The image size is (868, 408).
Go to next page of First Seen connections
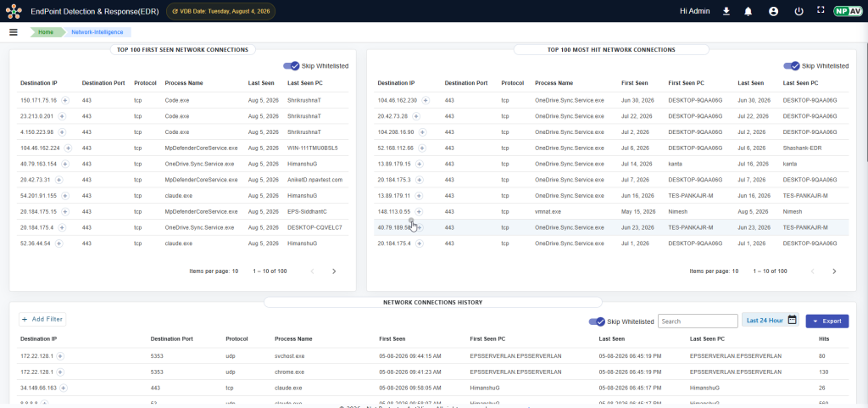334,271
